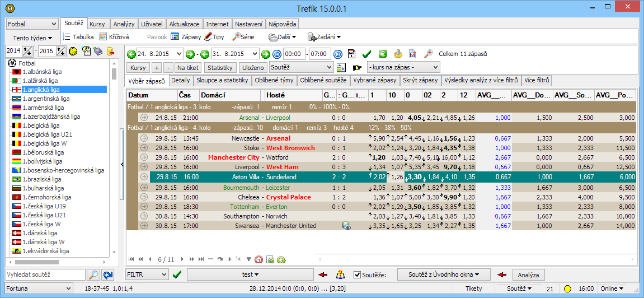Switch to the Kursy main tab
The height and width of the screenshot is (298, 644).
click(x=97, y=24)
